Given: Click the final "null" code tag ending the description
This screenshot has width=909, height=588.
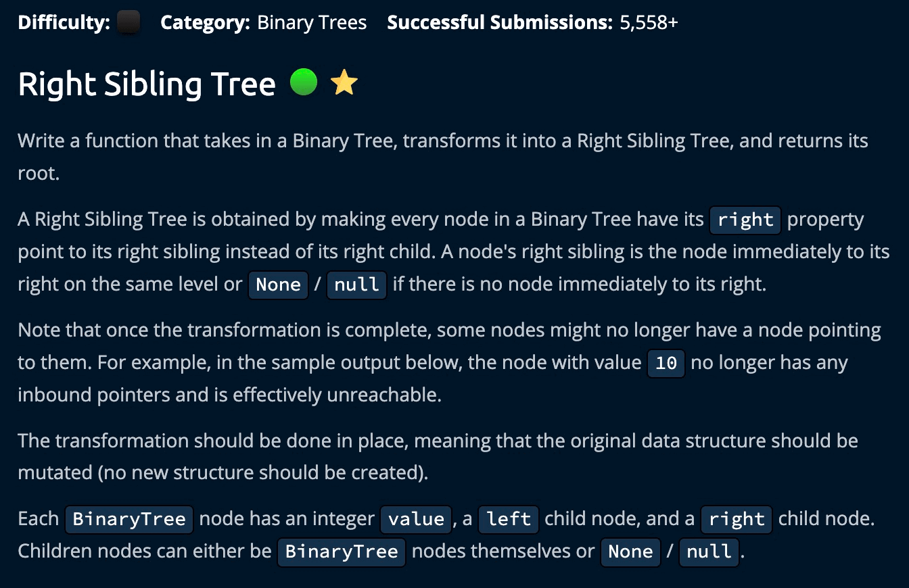Looking at the screenshot, I should coord(709,552).
